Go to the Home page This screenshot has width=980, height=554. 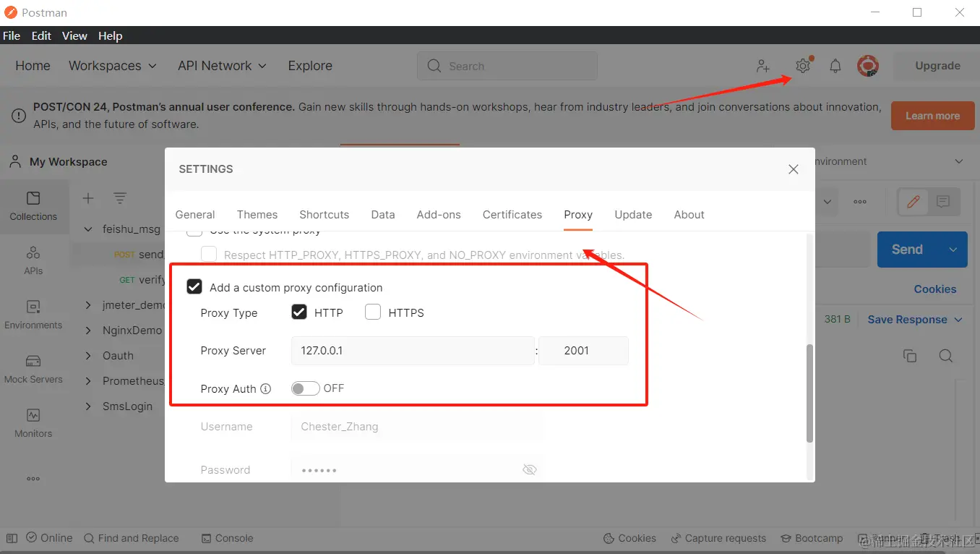coord(33,66)
